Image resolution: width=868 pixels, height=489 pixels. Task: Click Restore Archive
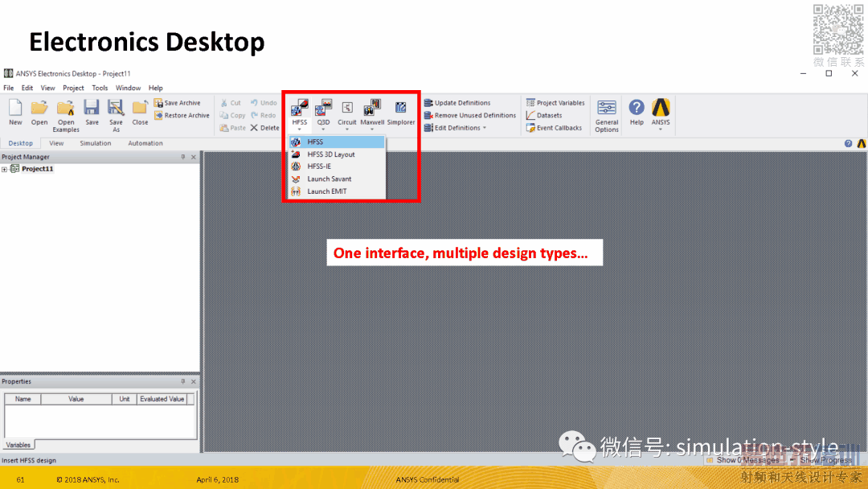[x=182, y=115]
